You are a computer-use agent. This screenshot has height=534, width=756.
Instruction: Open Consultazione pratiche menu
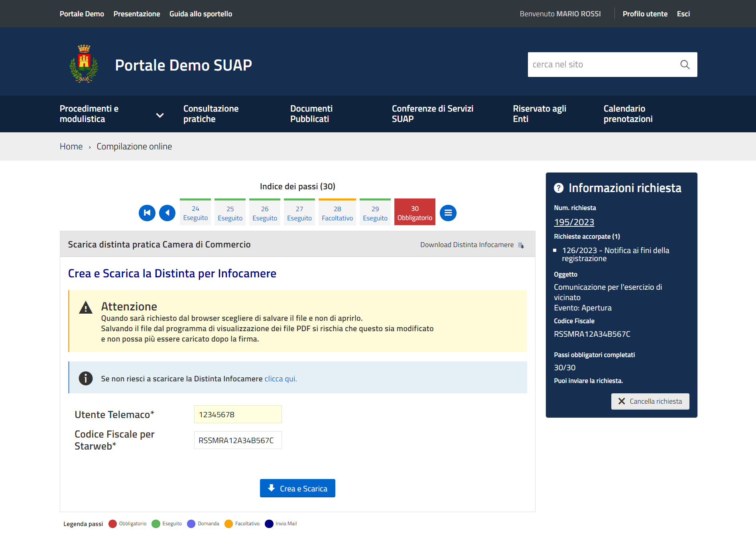211,114
